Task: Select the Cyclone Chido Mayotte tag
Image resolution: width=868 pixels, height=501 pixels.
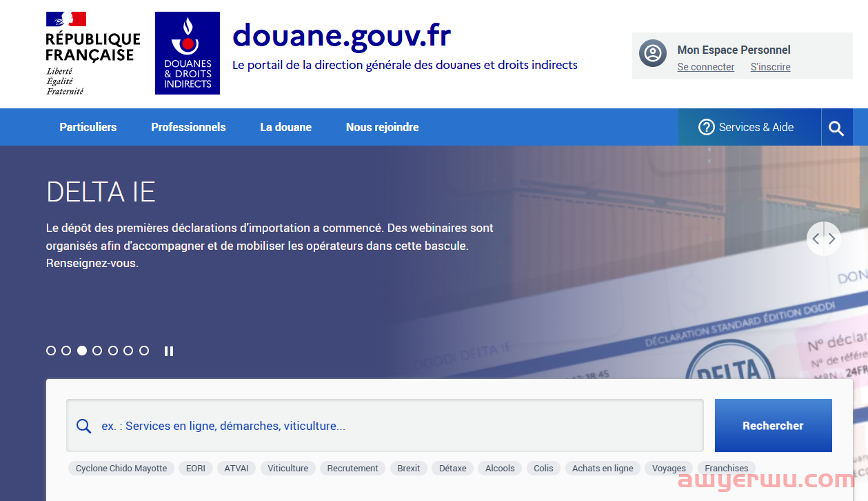Action: point(121,468)
